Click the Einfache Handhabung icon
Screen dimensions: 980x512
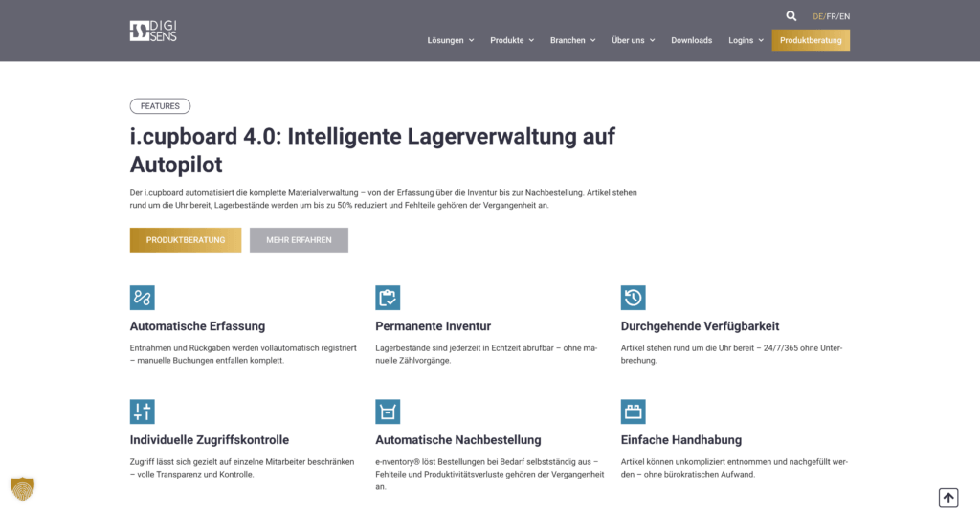coord(634,412)
